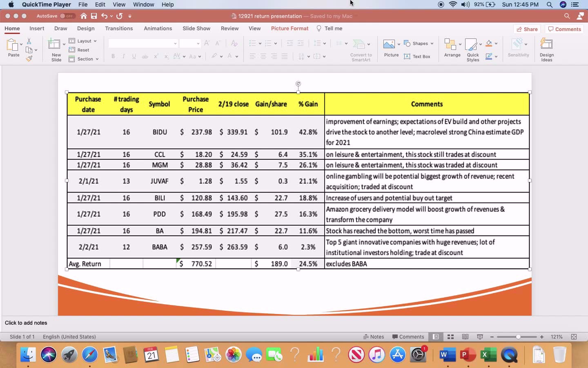588x368 pixels.
Task: Click the Shape Fill paint bucket icon
Action: pyautogui.click(x=489, y=43)
